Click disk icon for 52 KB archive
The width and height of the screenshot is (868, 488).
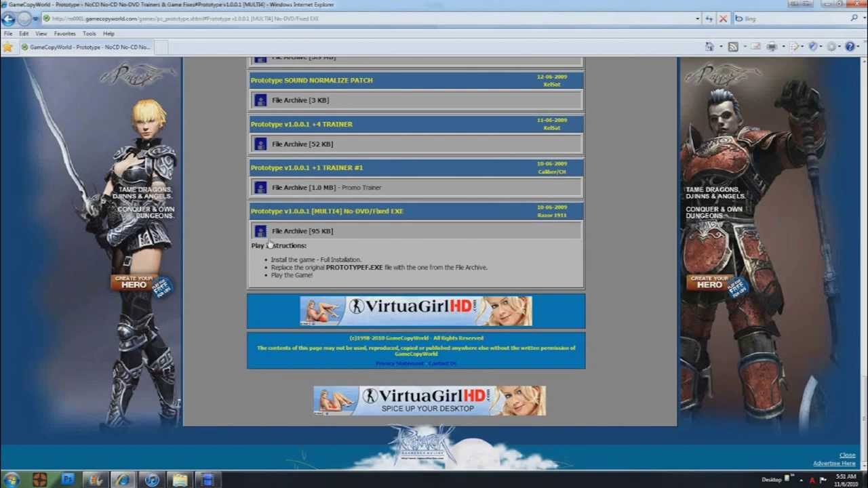(x=260, y=144)
